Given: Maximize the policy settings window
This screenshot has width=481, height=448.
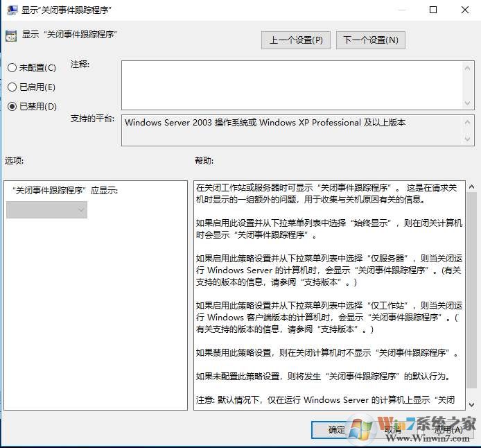Looking at the screenshot, I should point(433,10).
